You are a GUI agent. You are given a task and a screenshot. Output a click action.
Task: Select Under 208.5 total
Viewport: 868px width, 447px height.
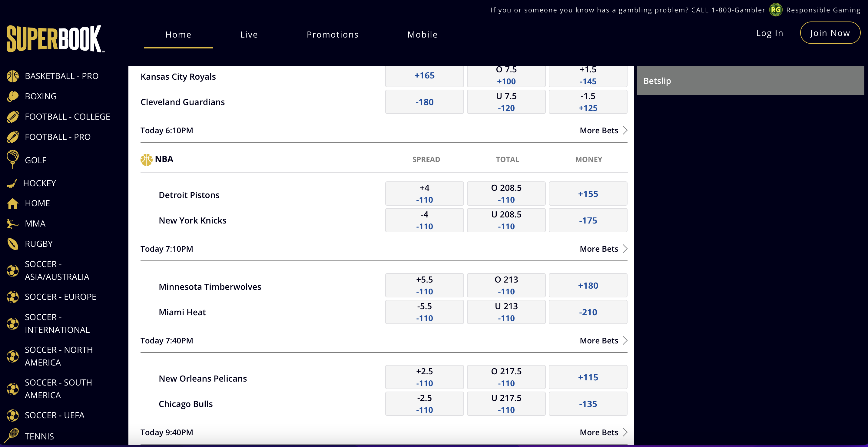[x=506, y=220]
